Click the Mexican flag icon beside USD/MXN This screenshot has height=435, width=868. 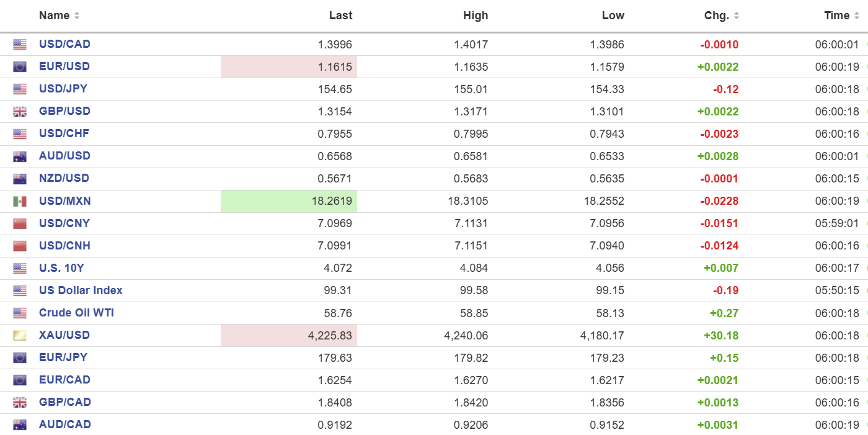point(20,201)
